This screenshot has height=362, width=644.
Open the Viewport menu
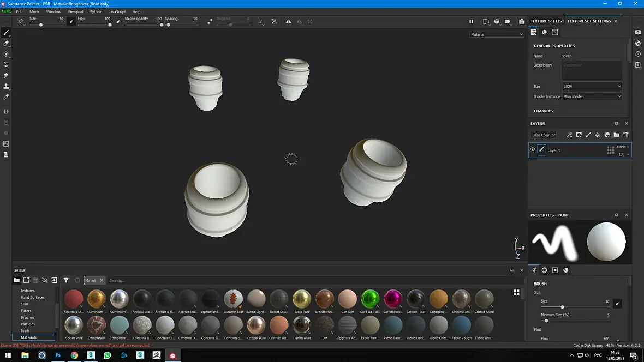point(75,11)
